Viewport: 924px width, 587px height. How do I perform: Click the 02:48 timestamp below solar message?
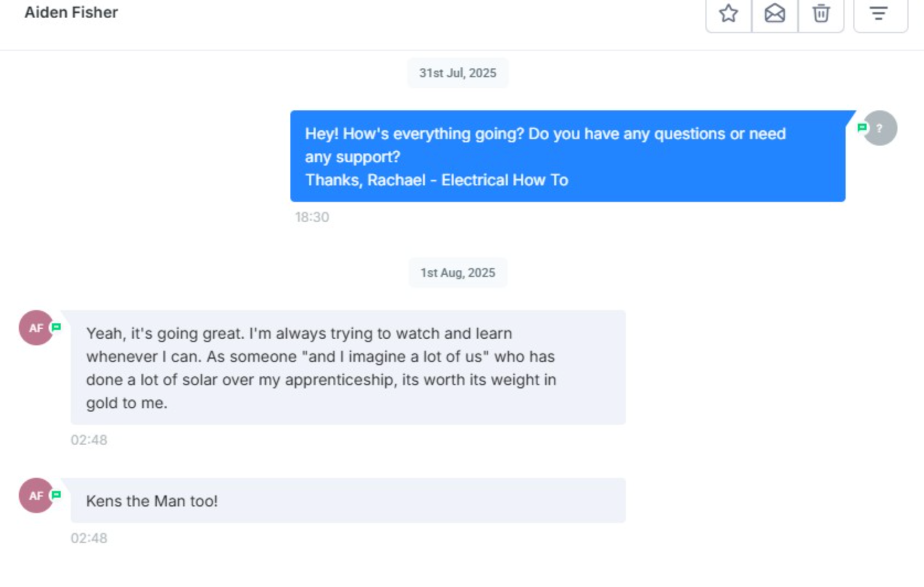tap(89, 440)
